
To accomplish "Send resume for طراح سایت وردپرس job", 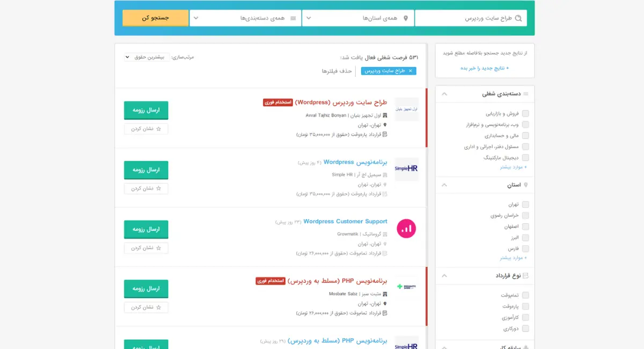I will pyautogui.click(x=146, y=110).
